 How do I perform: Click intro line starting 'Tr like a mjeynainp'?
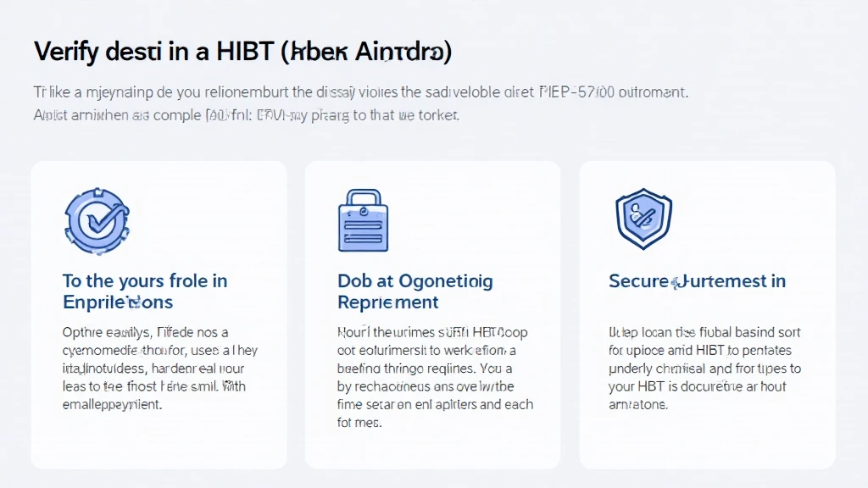[x=361, y=91]
